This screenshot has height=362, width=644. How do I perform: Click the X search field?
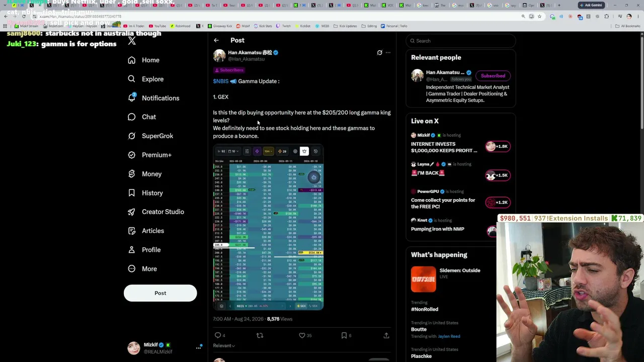tap(460, 41)
